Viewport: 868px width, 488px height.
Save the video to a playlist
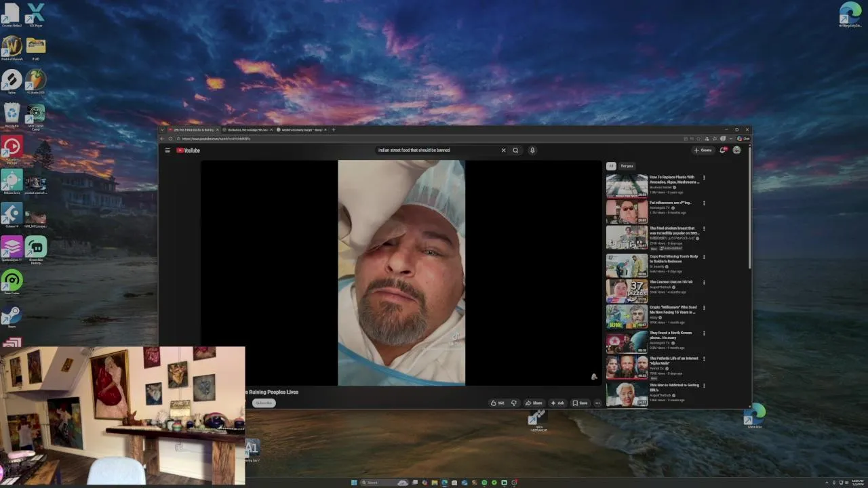(580, 403)
